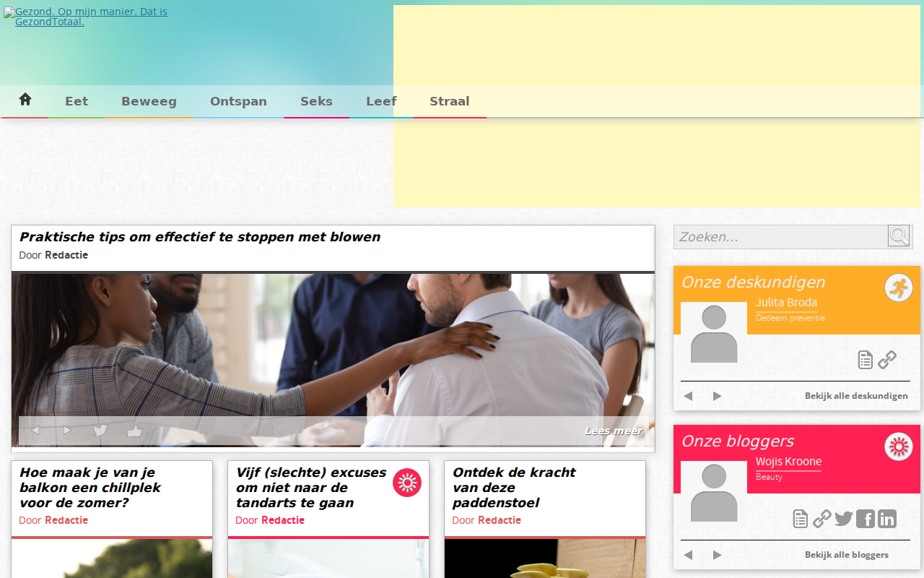Viewport: 924px width, 578px height.
Task: Click Bekijk alle deskundigen link
Action: click(856, 396)
